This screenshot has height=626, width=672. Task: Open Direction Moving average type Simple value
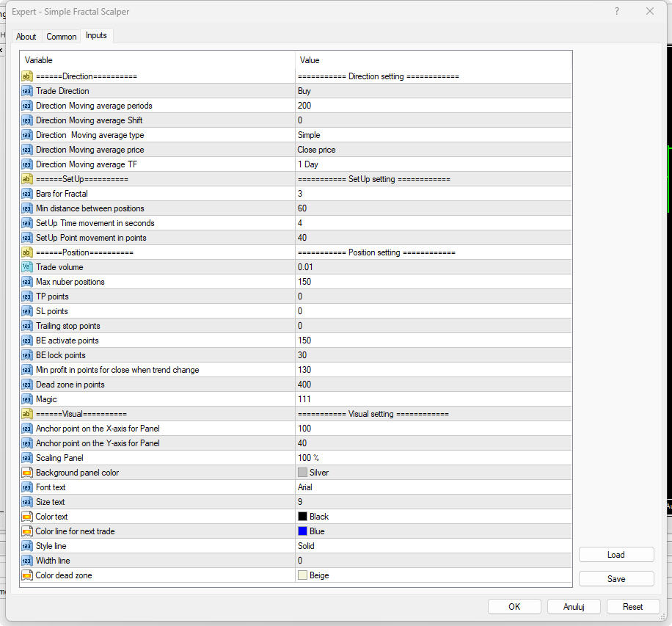[x=433, y=135]
